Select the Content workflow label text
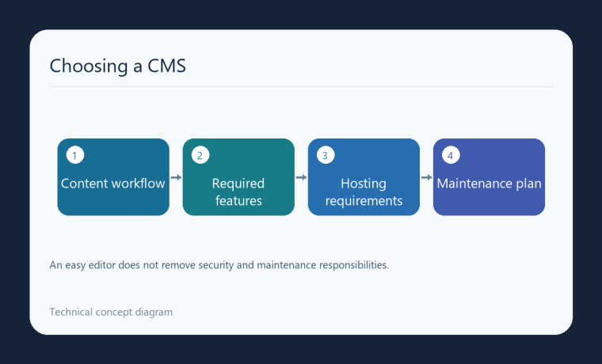 (112, 184)
